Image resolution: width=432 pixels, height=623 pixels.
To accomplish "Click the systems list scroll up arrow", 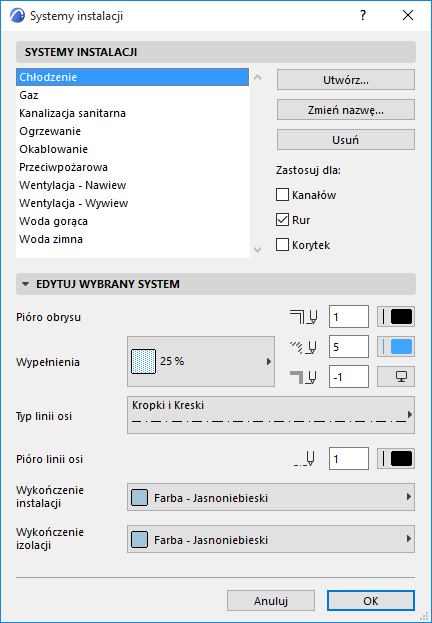I will [x=258, y=77].
